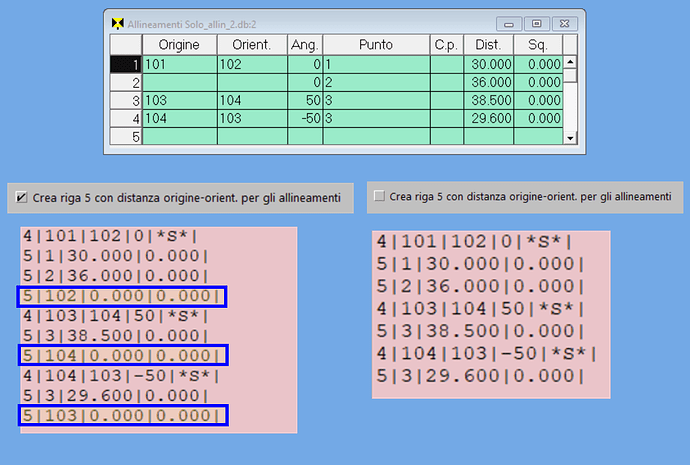The height and width of the screenshot is (465, 690).
Task: Click table scrollbar up arrow
Action: 570,62
